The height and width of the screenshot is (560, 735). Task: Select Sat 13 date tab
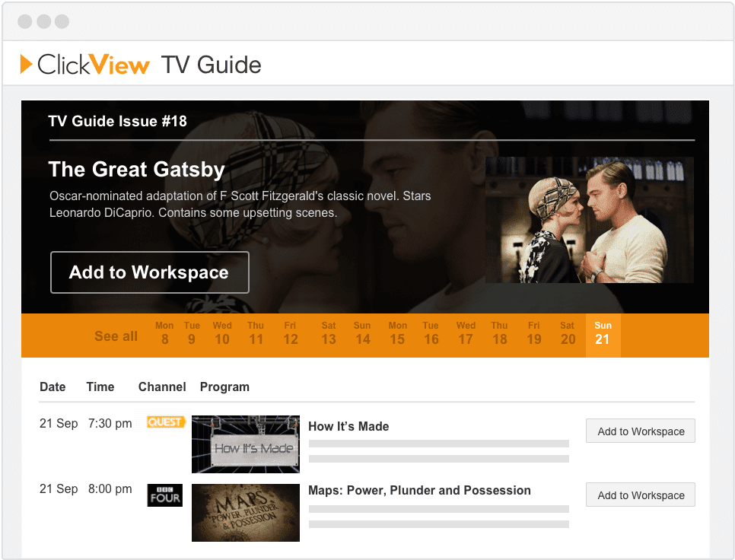tap(329, 333)
